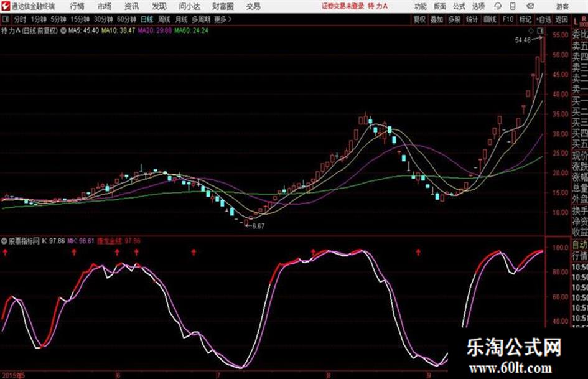Switch to the 多周期 tab
588x379 pixels.
(x=201, y=19)
